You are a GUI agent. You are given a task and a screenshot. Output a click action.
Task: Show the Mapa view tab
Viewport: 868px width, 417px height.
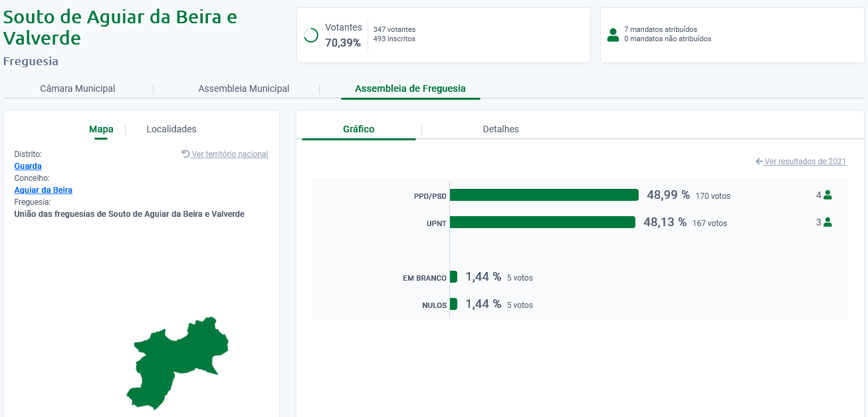point(101,129)
